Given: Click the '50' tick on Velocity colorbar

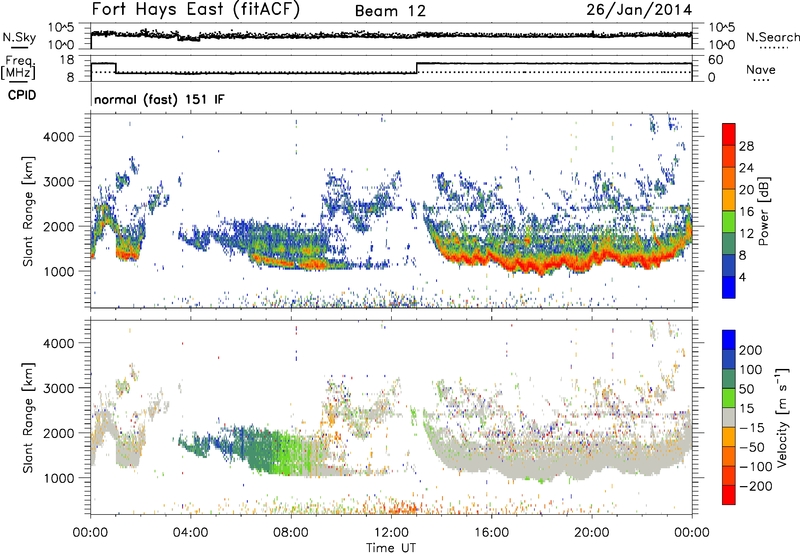Looking at the screenshot, I should [x=747, y=389].
